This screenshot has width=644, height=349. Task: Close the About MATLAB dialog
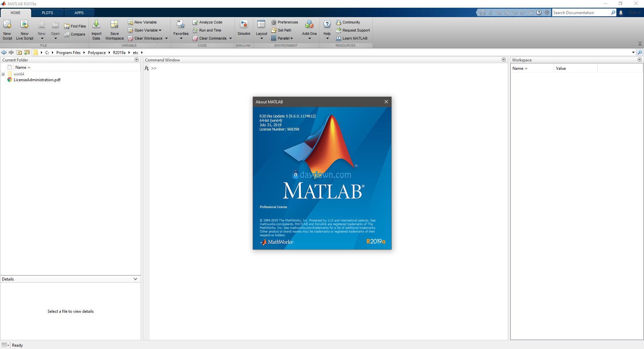pyautogui.click(x=386, y=102)
